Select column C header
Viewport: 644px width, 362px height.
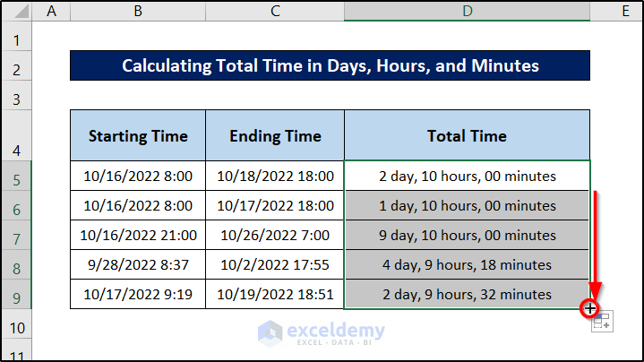(275, 12)
